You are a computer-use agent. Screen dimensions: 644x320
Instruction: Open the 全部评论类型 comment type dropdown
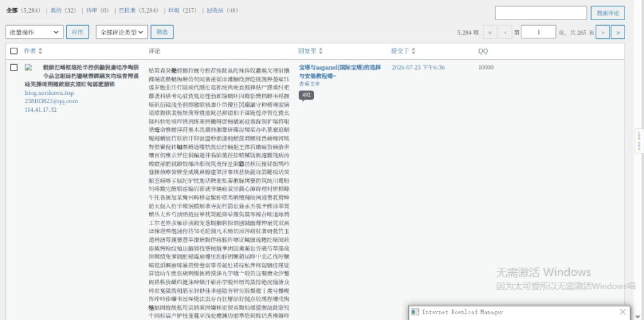[122, 32]
